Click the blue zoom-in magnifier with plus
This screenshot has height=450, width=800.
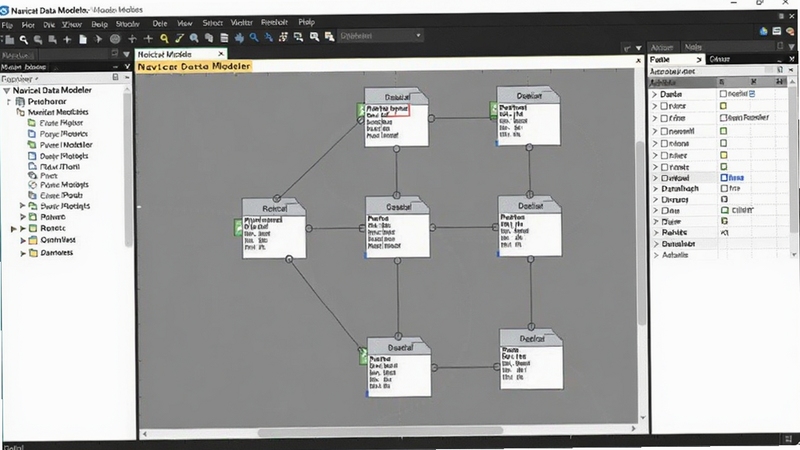(194, 38)
